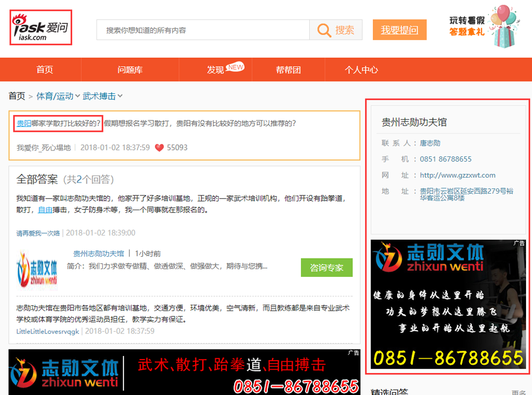Click the 贵州志勋功夫馆 expert name link

[99, 254]
